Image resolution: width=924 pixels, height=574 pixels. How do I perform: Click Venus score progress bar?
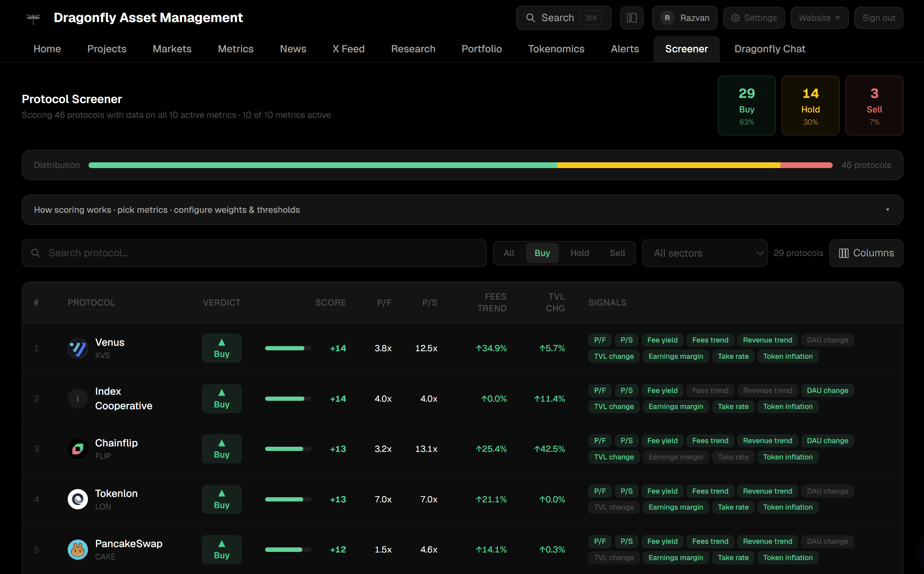pos(288,348)
